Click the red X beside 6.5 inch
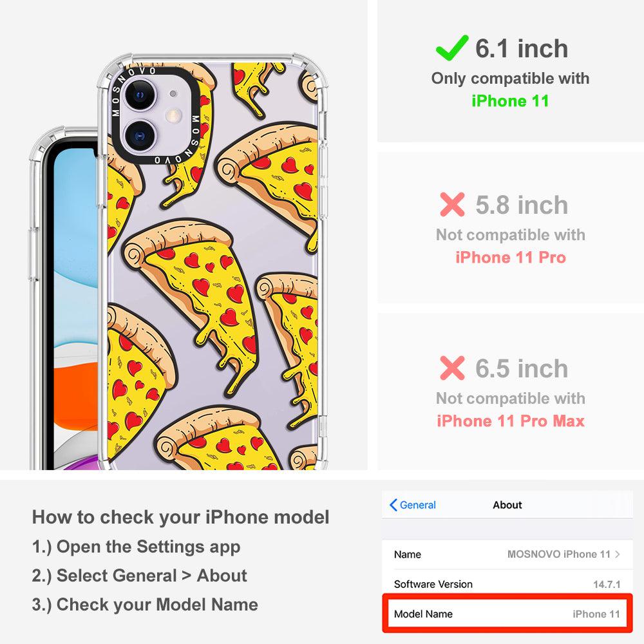 point(452,368)
